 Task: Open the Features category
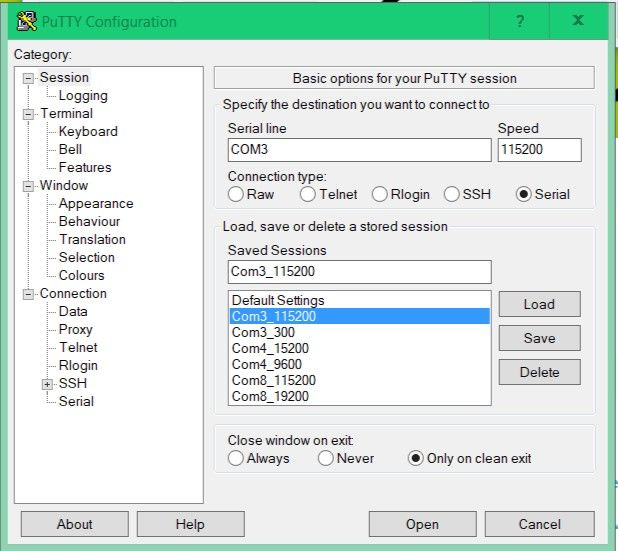[x=85, y=168]
